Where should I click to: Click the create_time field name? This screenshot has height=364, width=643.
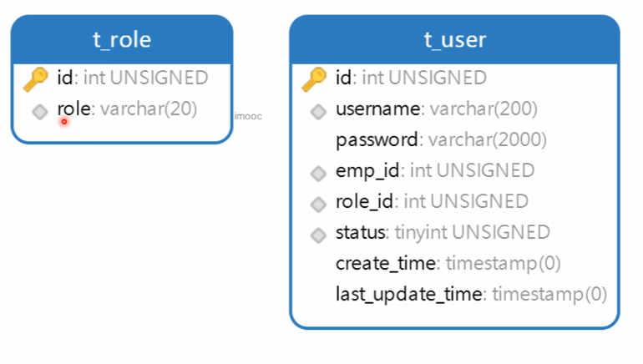tap(386, 264)
